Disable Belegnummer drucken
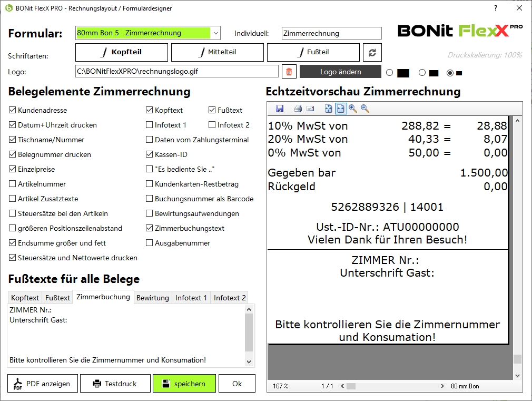 click(12, 154)
